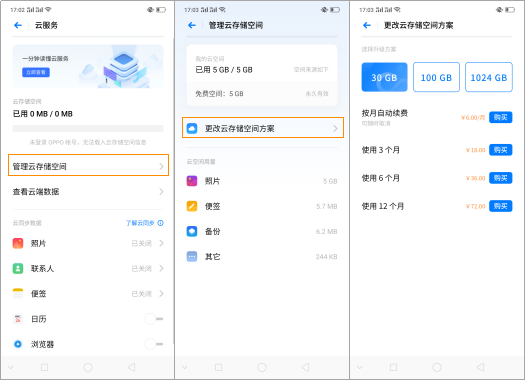This screenshot has width=526, height=381.
Task: Tap home circle in 管理云存储空间 navigation bar
Action: pos(262,368)
